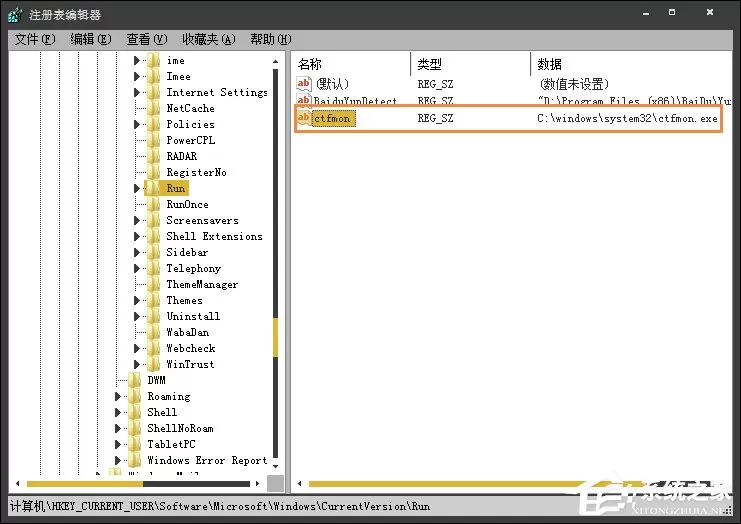This screenshot has height=524, width=741.
Task: Click the Run folder icon
Action: pyautogui.click(x=154, y=188)
